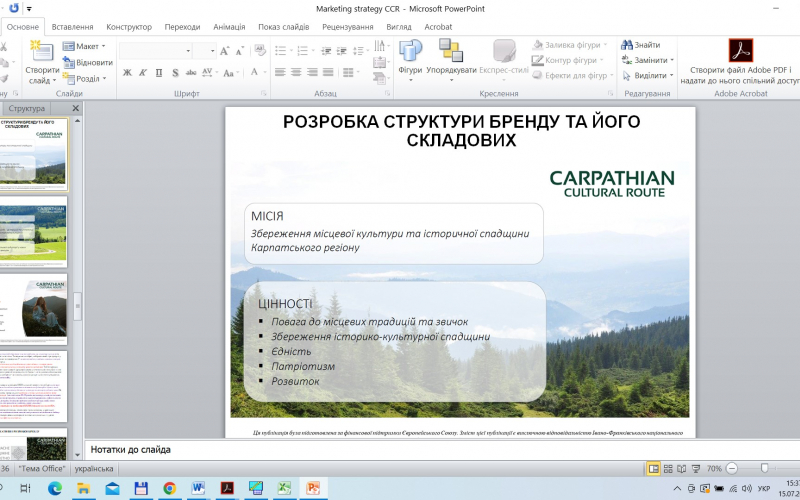The image size is (800, 500).
Task: Toggle text shadow (S)
Action: click(175, 73)
